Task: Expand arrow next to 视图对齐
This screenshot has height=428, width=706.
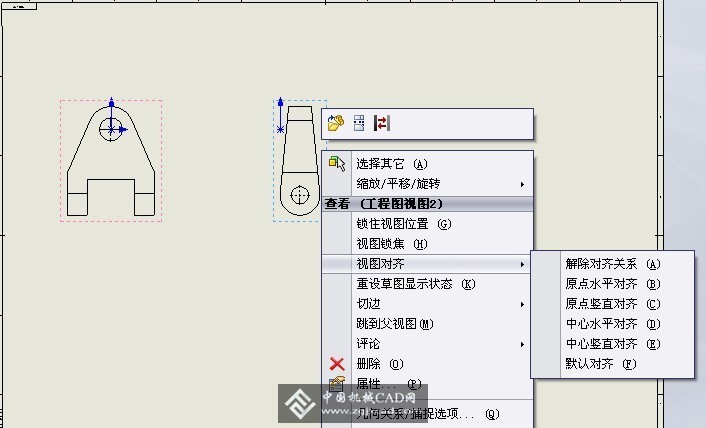Action: point(522,264)
